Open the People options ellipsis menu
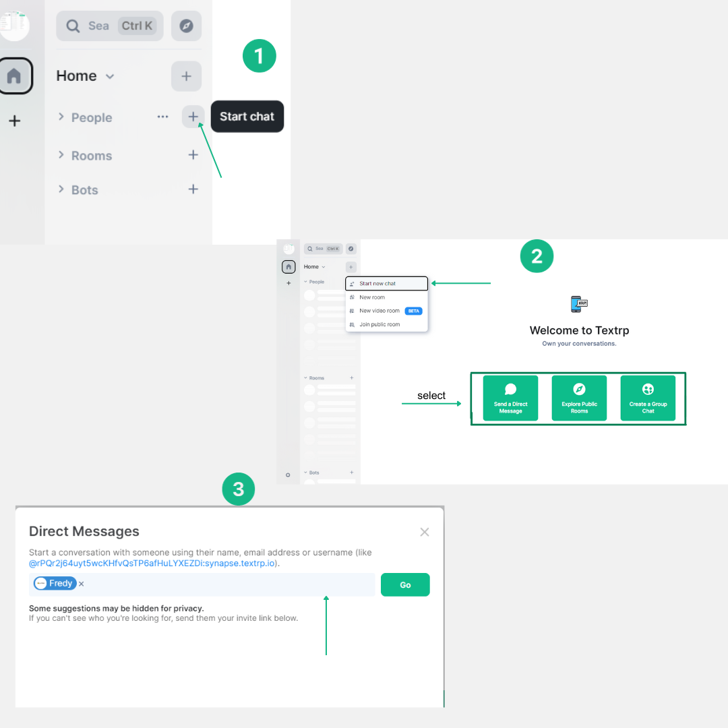The height and width of the screenshot is (728, 728). 162,117
